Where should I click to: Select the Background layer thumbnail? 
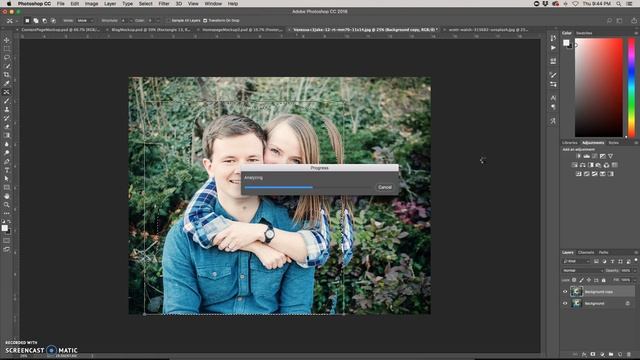(x=576, y=303)
